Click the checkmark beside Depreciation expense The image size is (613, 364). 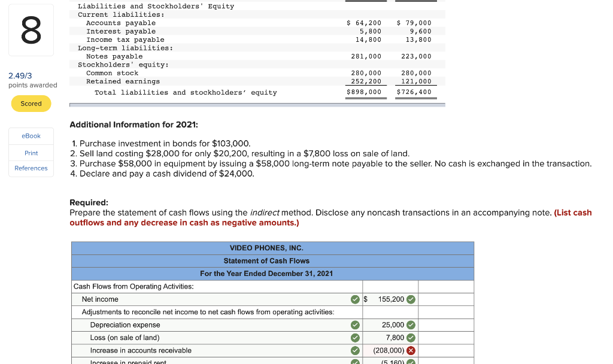coord(354,324)
